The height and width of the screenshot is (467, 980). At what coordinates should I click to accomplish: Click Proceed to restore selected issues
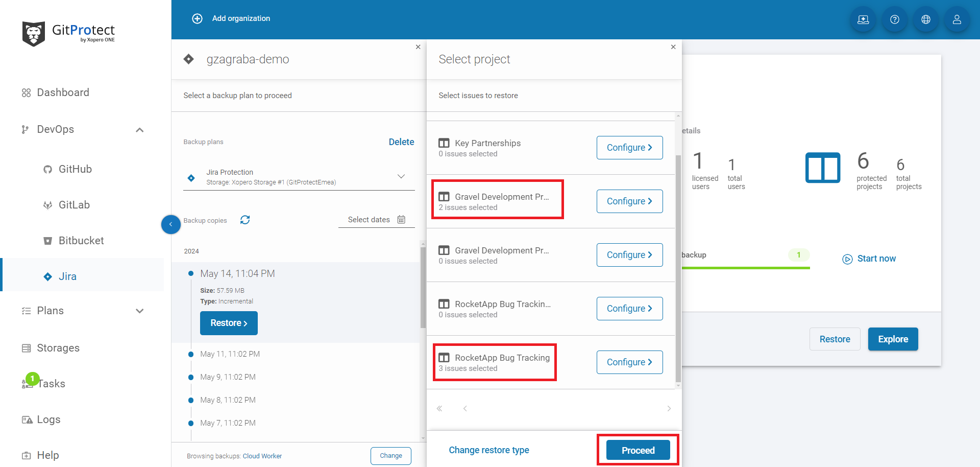[x=638, y=450]
